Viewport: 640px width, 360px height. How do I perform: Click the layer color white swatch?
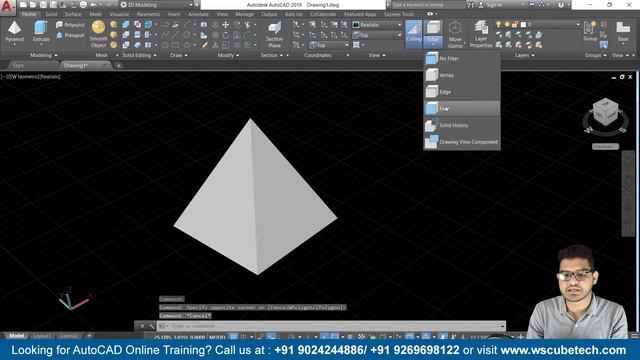pyautogui.click(x=523, y=24)
